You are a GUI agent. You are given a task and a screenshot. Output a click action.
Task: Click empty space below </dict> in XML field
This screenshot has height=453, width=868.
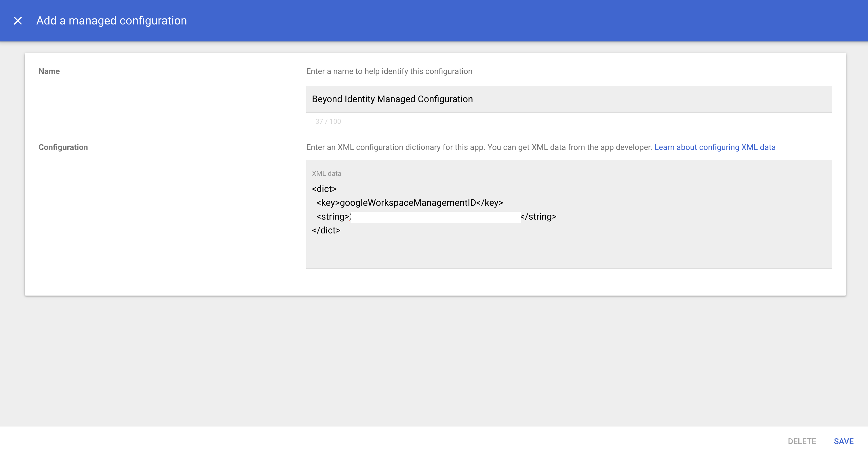(x=569, y=251)
